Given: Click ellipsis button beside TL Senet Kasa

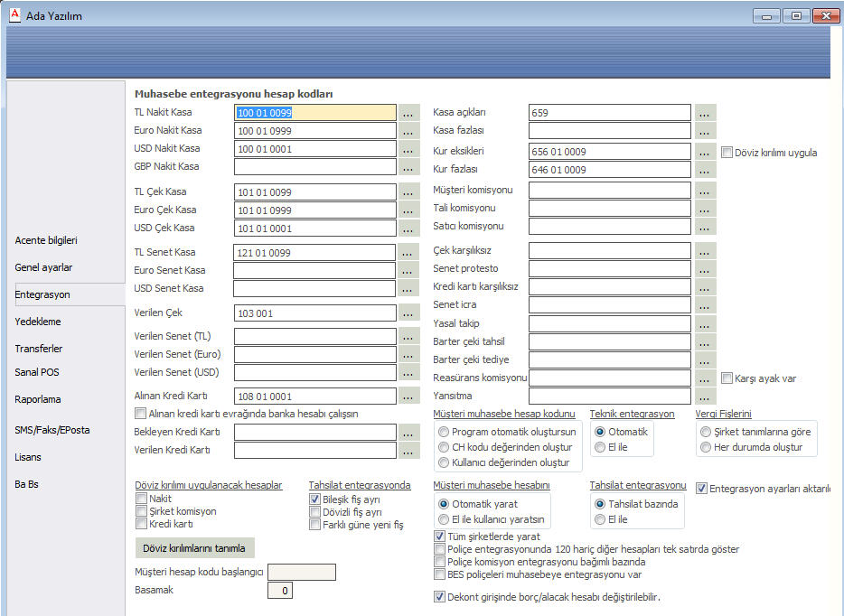Looking at the screenshot, I should click(409, 253).
